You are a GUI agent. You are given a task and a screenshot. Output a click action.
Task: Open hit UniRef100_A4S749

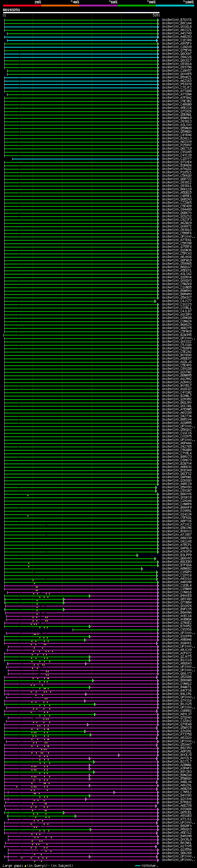(x=177, y=33)
